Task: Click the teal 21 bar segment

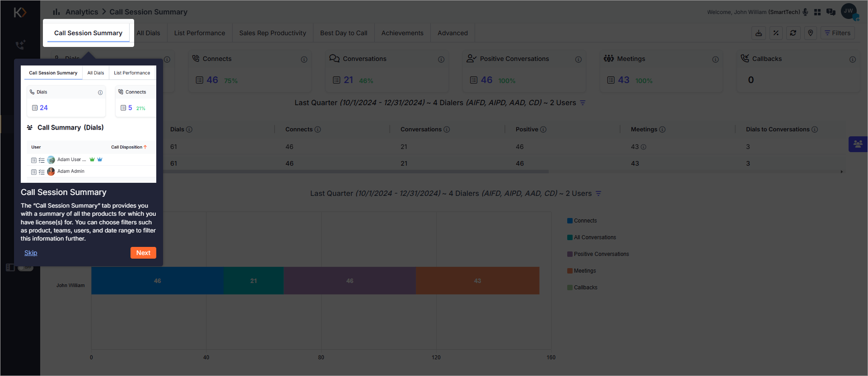Action: (253, 281)
